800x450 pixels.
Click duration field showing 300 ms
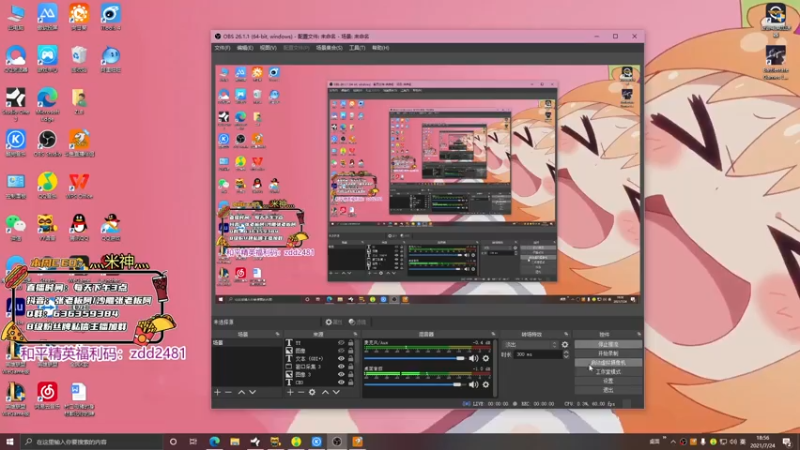[x=538, y=354]
